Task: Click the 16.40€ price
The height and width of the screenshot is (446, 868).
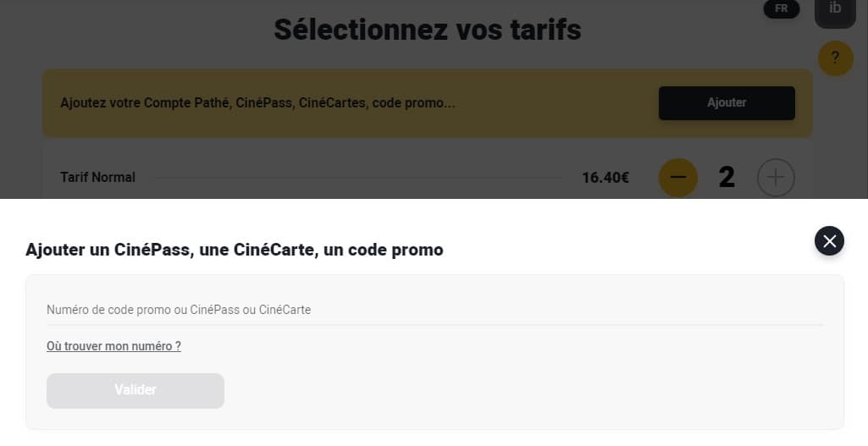Action: [605, 178]
